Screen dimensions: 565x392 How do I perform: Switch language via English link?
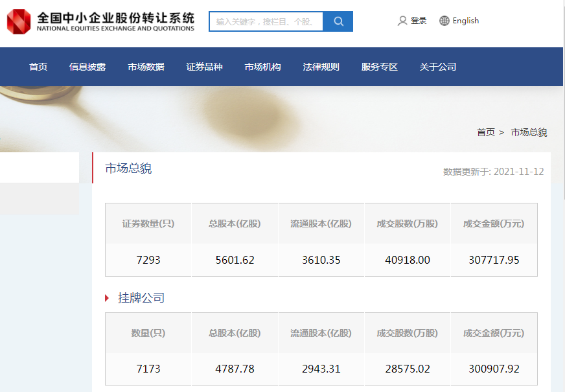[465, 21]
